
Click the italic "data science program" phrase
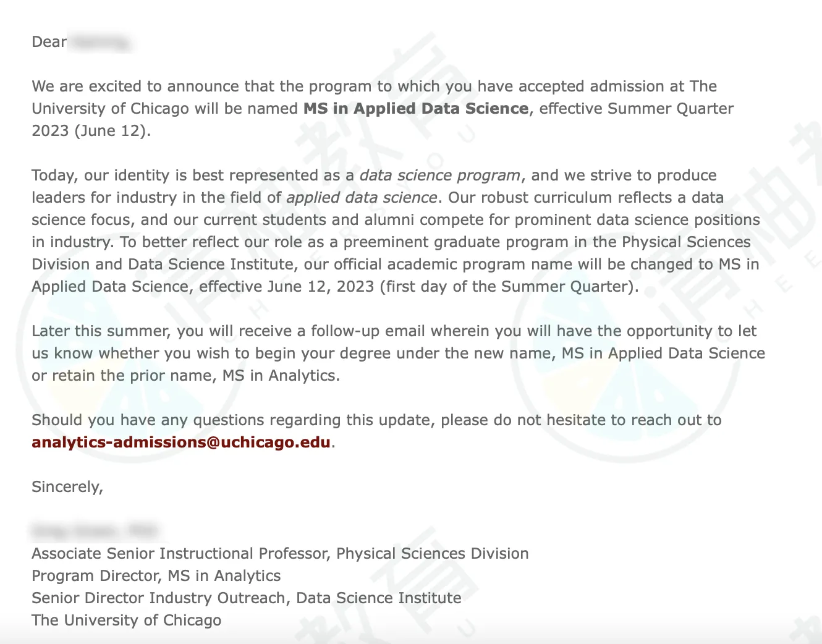[439, 176]
